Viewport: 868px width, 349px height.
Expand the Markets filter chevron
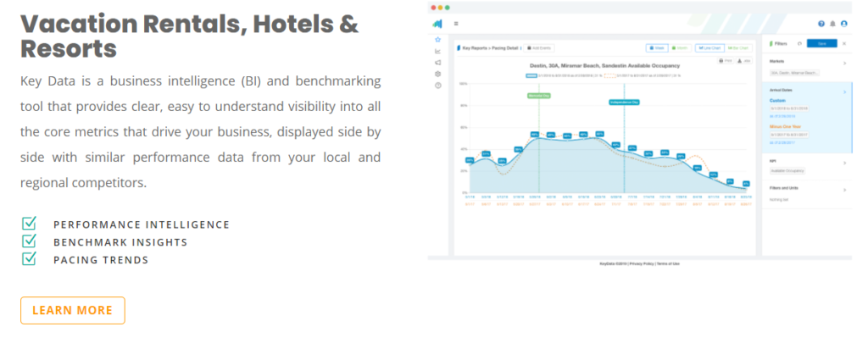tap(845, 63)
